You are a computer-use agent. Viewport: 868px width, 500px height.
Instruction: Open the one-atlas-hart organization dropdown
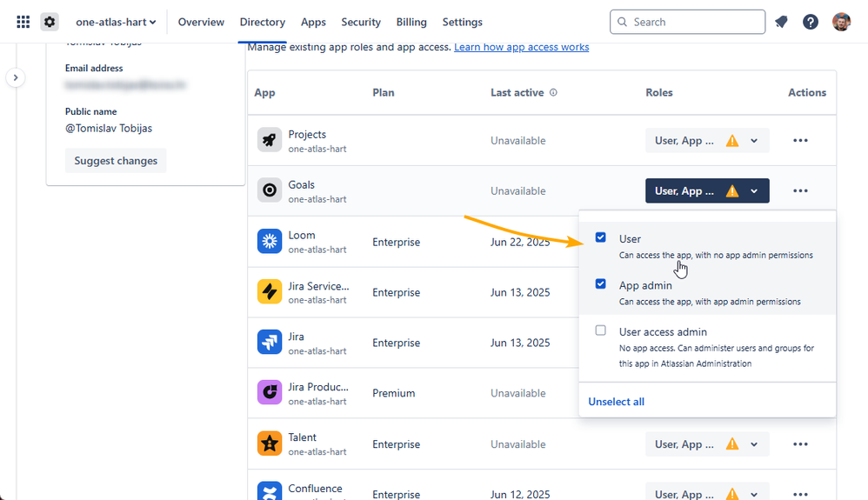[x=116, y=22]
